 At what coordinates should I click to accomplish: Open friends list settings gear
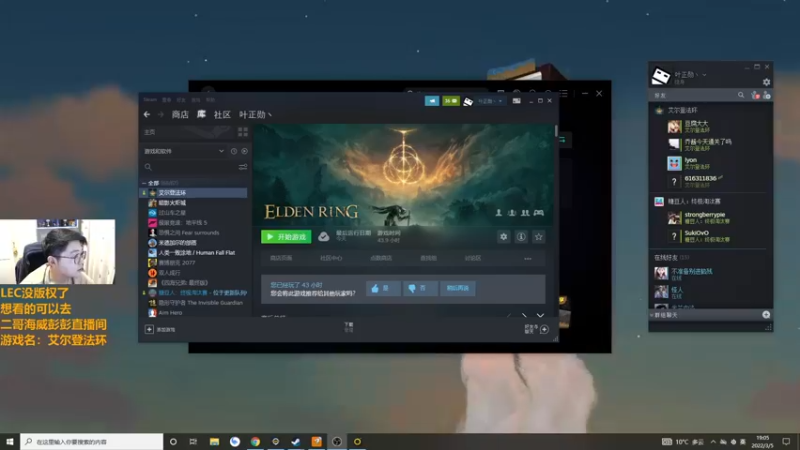point(766,82)
